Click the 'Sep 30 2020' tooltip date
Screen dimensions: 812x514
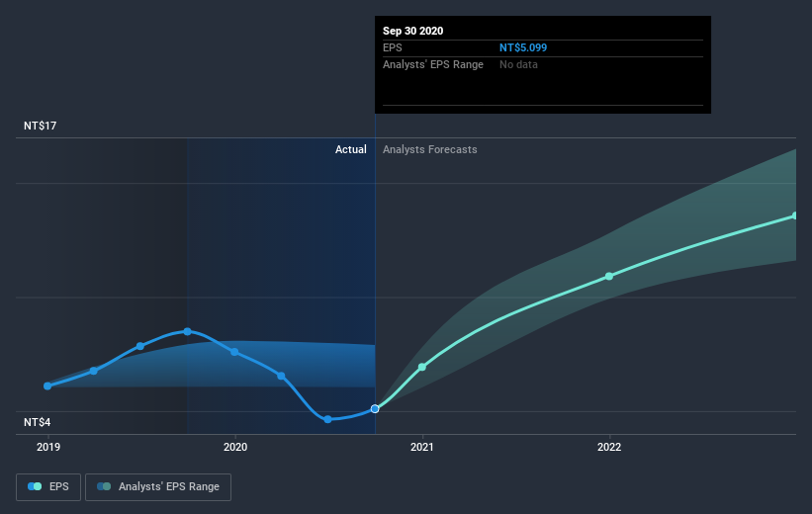[412, 31]
